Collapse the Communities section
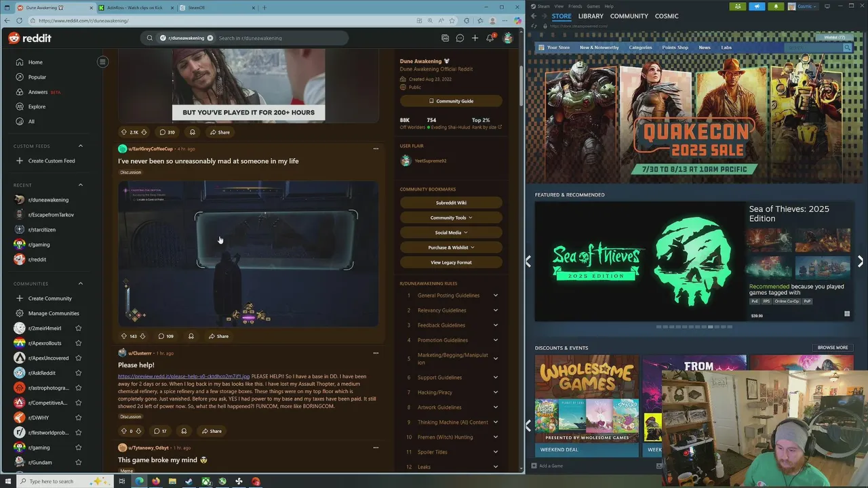 pos(80,283)
